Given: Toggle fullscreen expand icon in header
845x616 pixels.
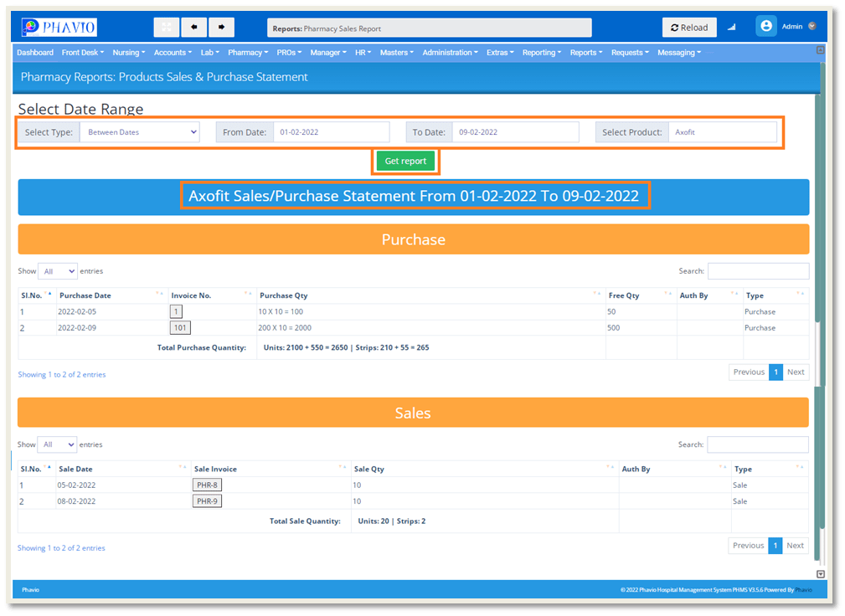Looking at the screenshot, I should click(167, 27).
